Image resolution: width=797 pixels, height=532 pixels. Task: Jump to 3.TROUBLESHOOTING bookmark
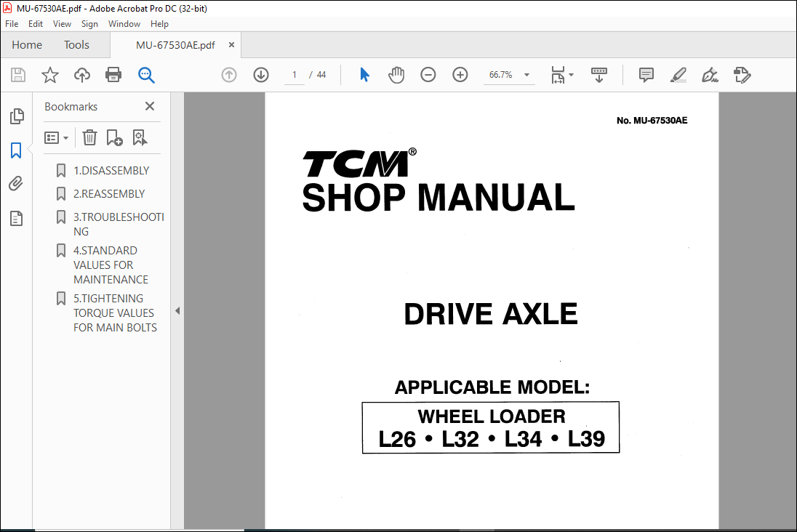click(x=118, y=224)
